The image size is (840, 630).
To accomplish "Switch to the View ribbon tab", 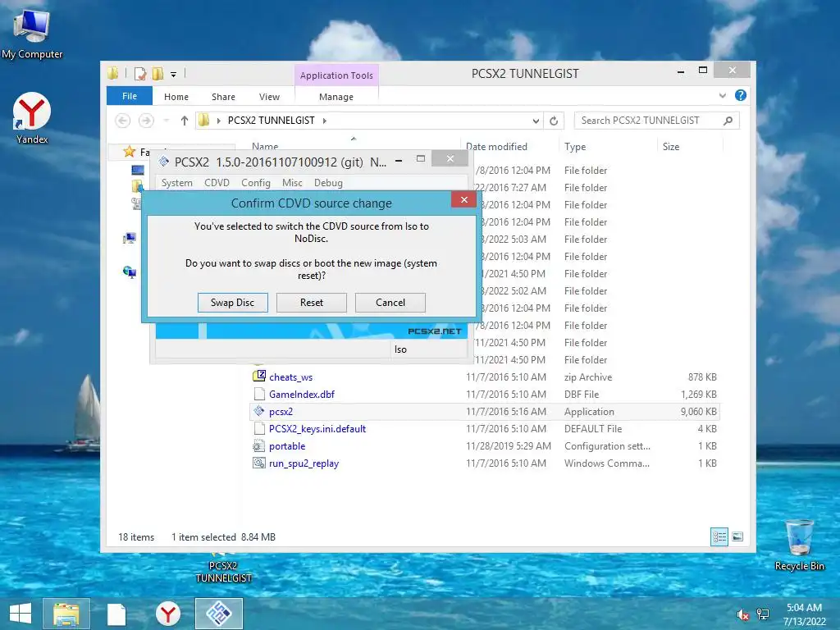I will pyautogui.click(x=269, y=97).
